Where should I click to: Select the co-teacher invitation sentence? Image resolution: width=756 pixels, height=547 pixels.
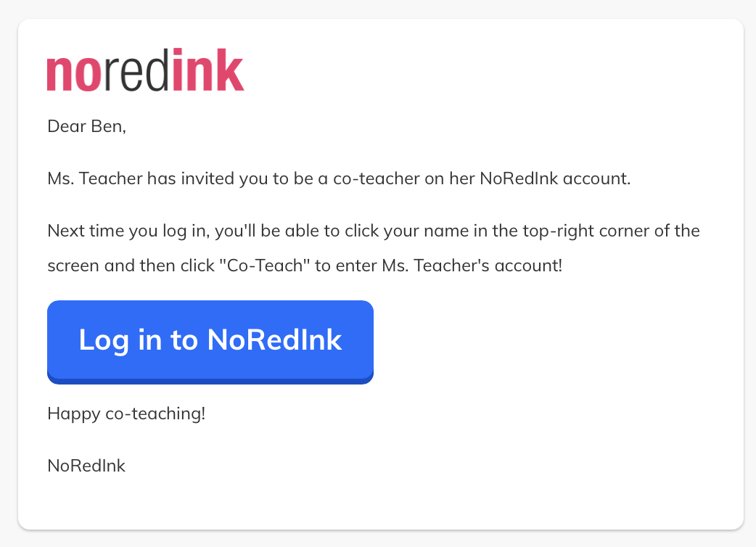pyautogui.click(x=339, y=178)
